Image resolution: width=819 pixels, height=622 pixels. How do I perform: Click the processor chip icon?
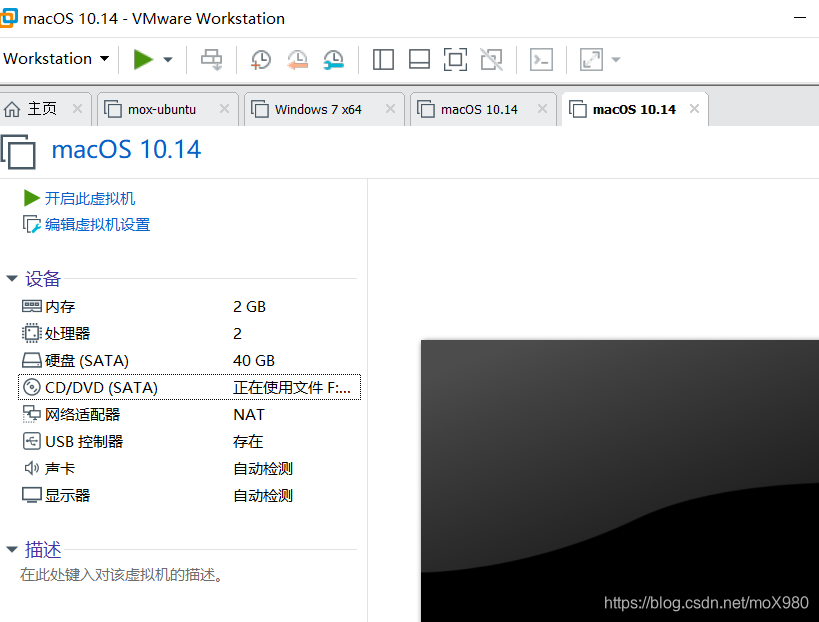point(31,333)
